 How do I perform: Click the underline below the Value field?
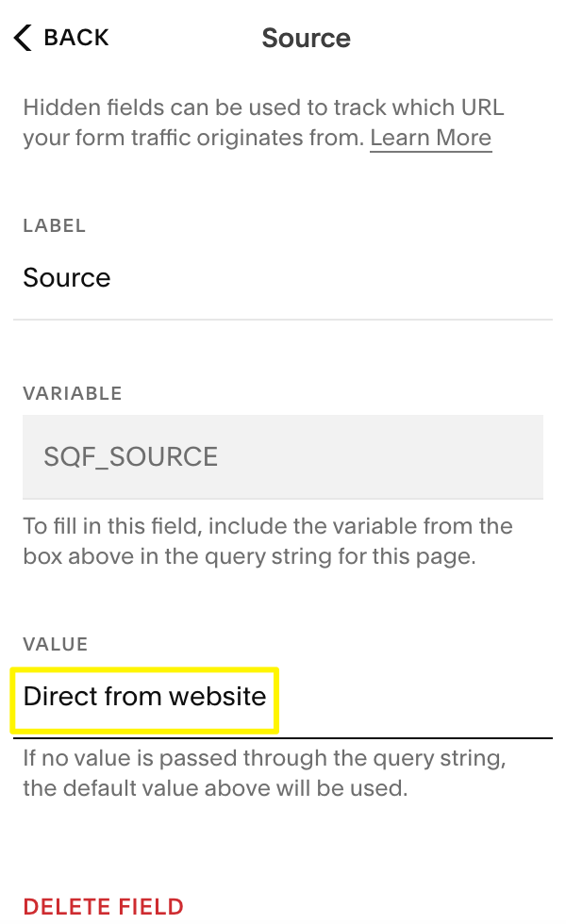click(x=415, y=737)
